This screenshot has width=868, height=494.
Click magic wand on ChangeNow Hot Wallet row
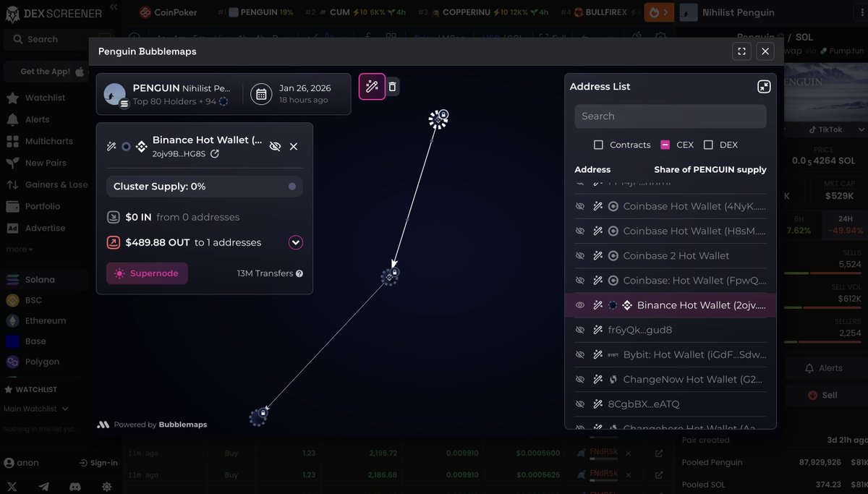(x=597, y=379)
